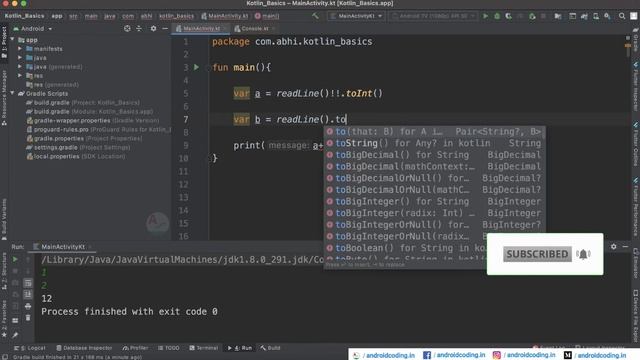This screenshot has width=640, height=360.
Task: Open the TODO tool window button
Action: (x=169, y=348)
